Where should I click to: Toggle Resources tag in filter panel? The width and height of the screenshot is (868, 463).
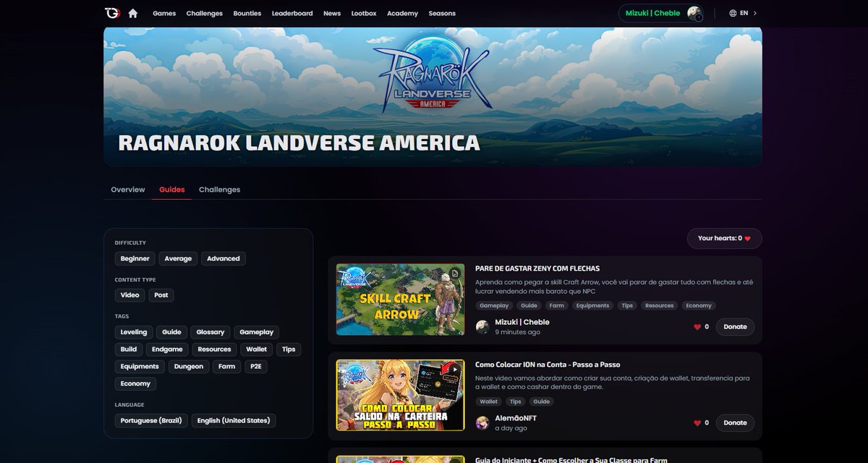coord(215,349)
